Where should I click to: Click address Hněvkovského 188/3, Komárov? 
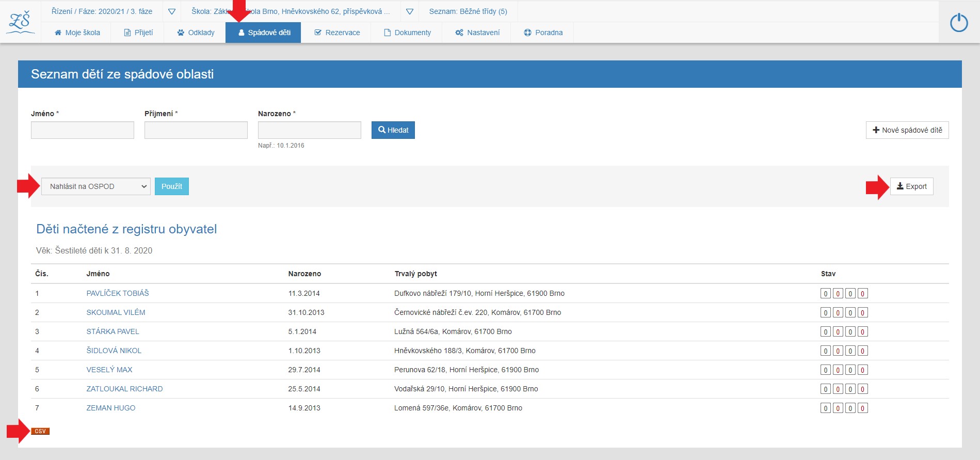[x=465, y=351]
